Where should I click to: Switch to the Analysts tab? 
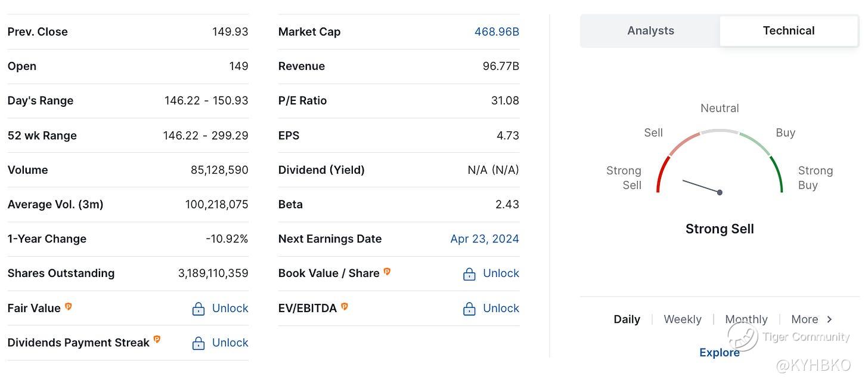[x=650, y=31]
